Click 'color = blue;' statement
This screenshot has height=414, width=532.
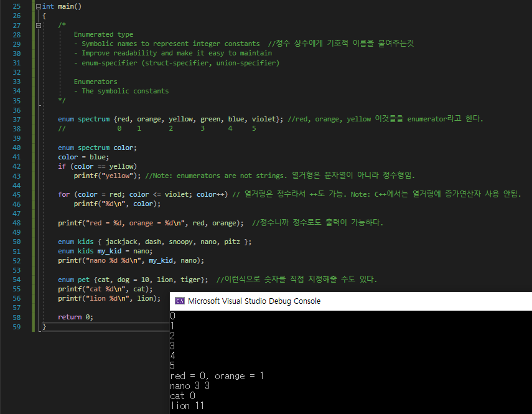83,157
